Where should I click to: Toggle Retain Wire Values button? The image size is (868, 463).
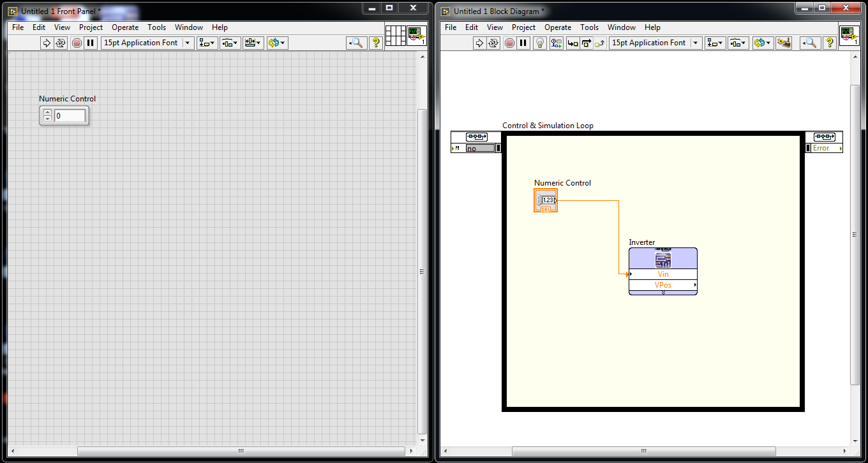click(557, 43)
